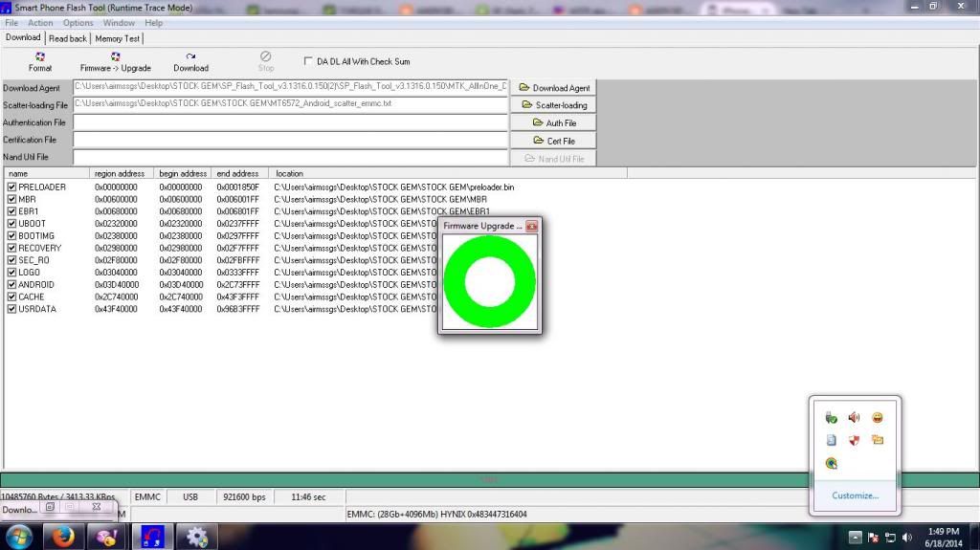Close the Firmware Upgrade popup
Screen dimensions: 980x550
531,227
